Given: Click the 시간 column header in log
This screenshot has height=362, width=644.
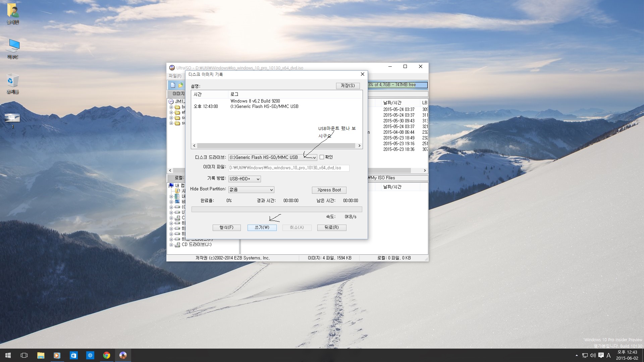Looking at the screenshot, I should [x=210, y=94].
